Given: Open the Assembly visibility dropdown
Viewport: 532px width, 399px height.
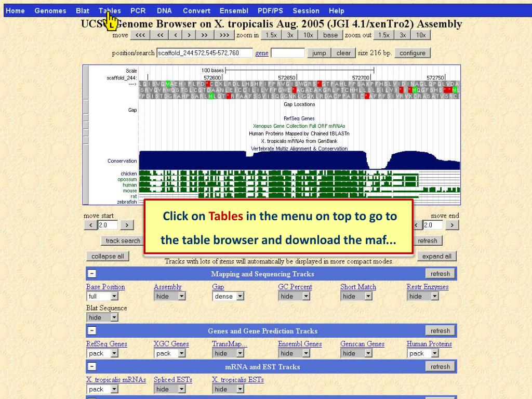Looking at the screenshot, I should point(170,296).
